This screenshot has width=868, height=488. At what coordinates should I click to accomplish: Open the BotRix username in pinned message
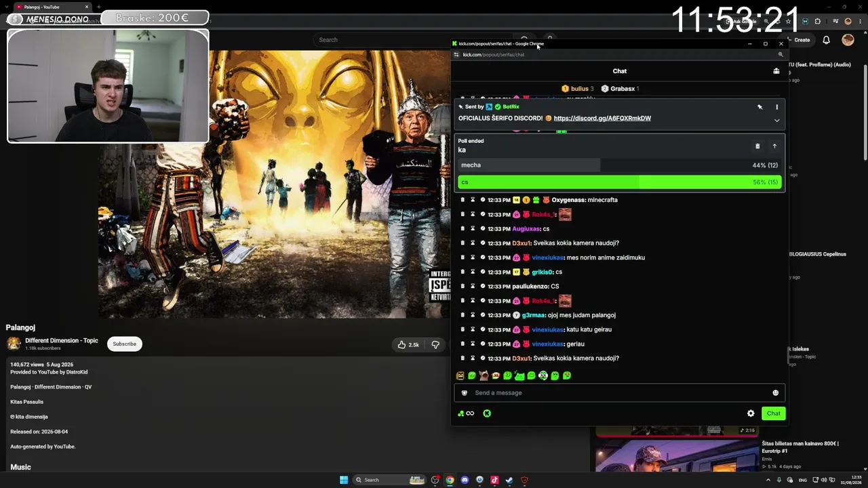click(511, 107)
